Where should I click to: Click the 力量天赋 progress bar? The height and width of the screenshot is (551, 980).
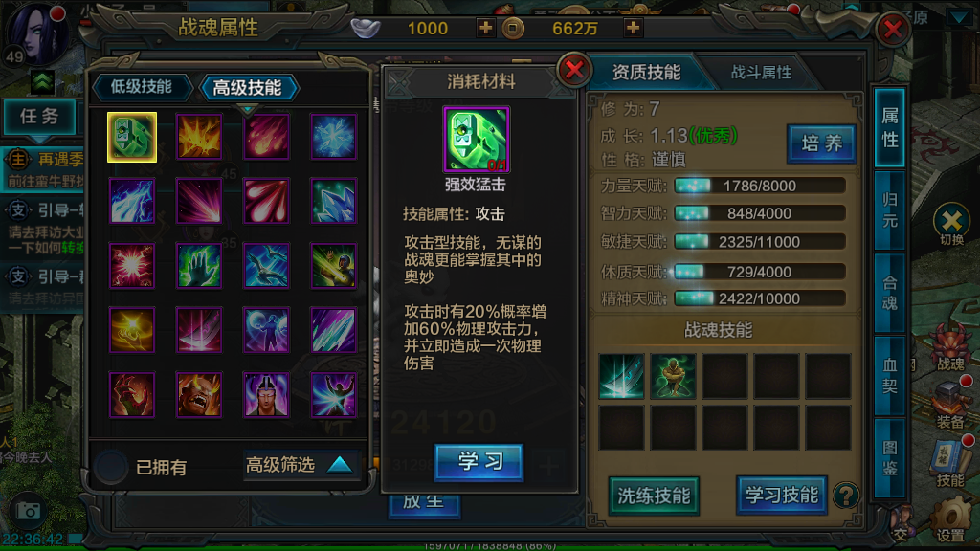[759, 186]
